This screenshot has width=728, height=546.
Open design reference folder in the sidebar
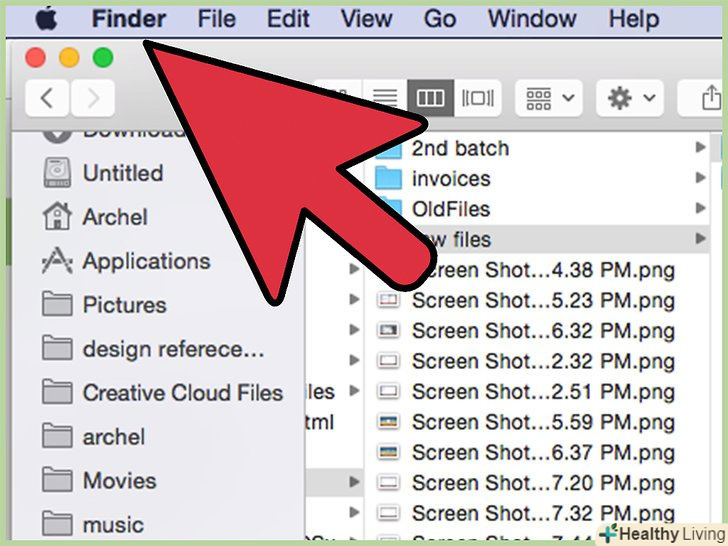click(153, 349)
